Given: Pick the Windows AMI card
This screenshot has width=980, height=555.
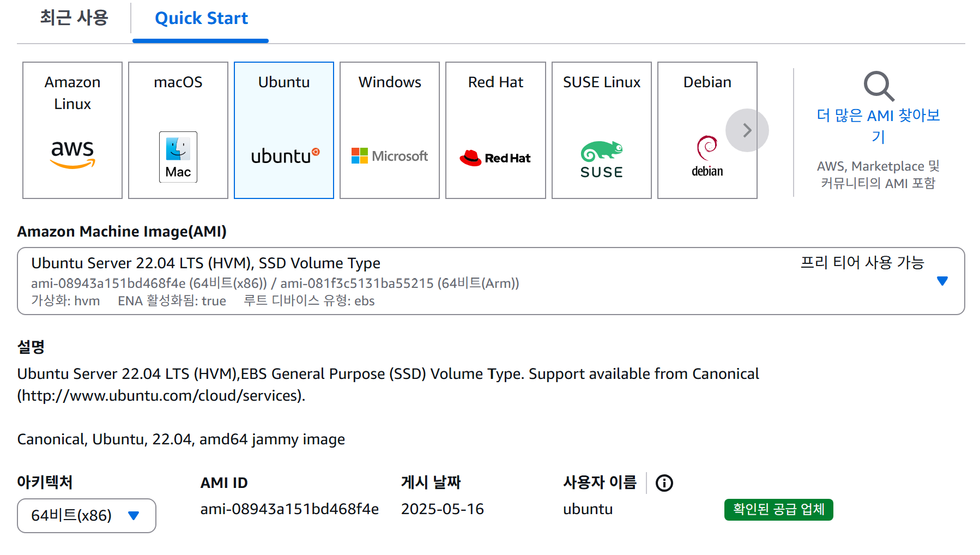Looking at the screenshot, I should point(390,130).
